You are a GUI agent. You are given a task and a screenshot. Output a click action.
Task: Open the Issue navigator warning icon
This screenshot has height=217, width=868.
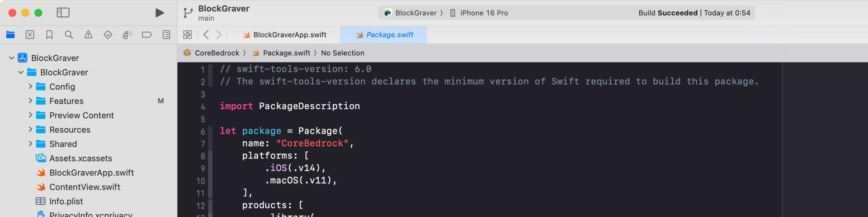[x=88, y=34]
